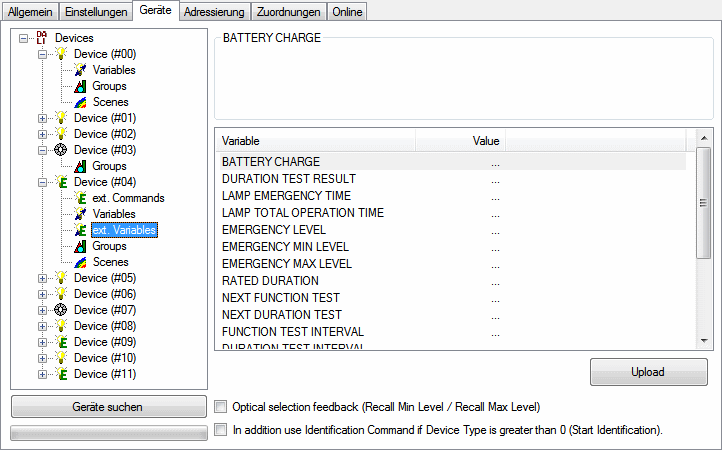The width and height of the screenshot is (722, 450).
Task: Expand Device (#01) tree node
Action: tap(42, 118)
